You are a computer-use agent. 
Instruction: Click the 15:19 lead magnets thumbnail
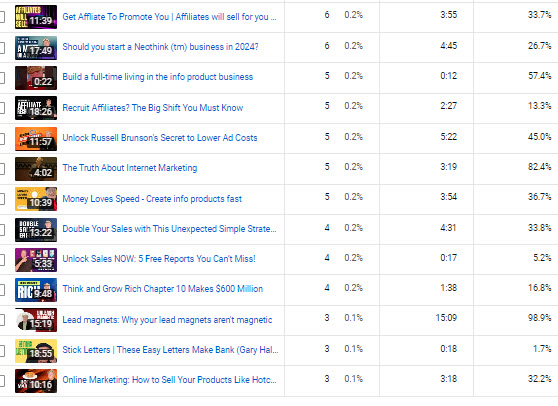point(36,320)
